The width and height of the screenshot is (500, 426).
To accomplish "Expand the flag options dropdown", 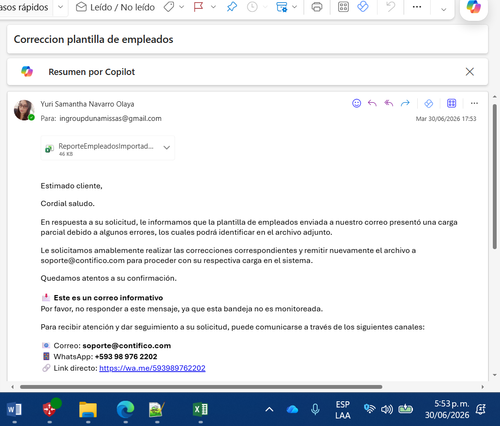I will pos(213,7).
